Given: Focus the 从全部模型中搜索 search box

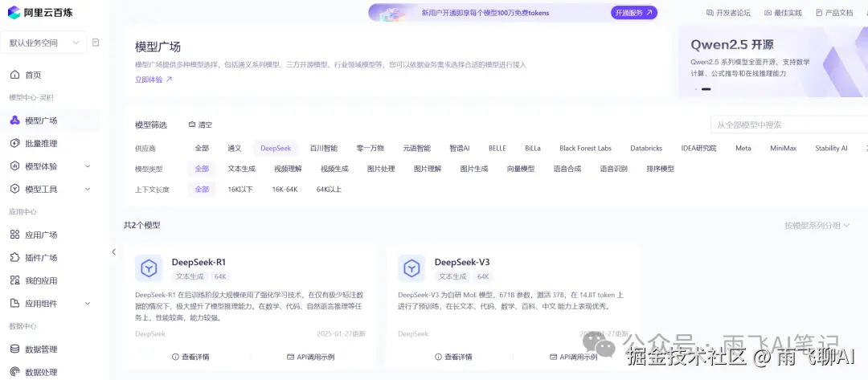Looking at the screenshot, I should pos(789,125).
